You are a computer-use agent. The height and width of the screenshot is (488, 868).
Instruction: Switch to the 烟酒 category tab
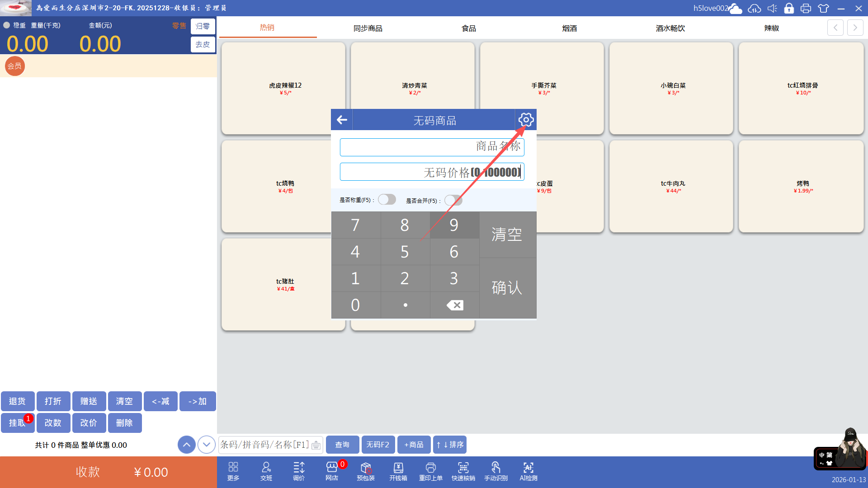pos(569,28)
